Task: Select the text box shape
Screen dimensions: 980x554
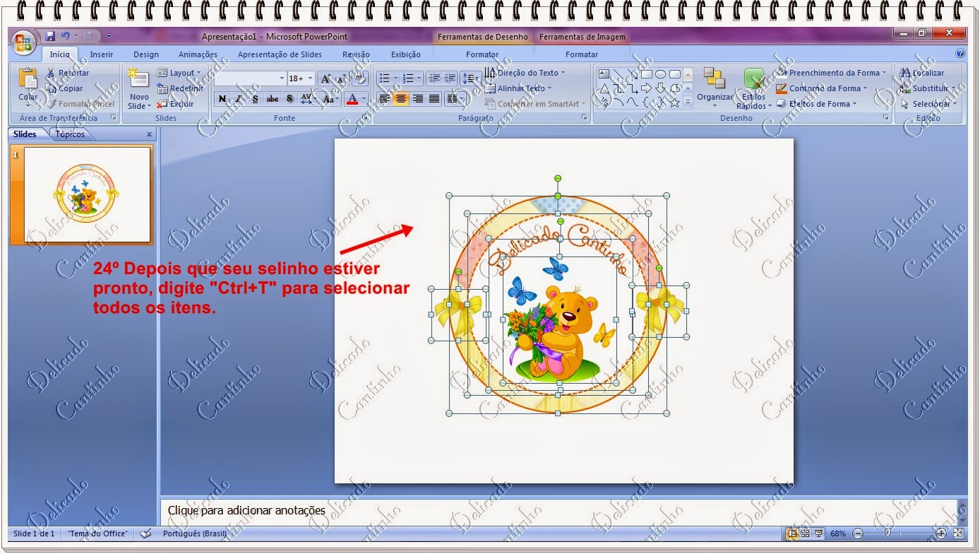Action: coord(604,73)
